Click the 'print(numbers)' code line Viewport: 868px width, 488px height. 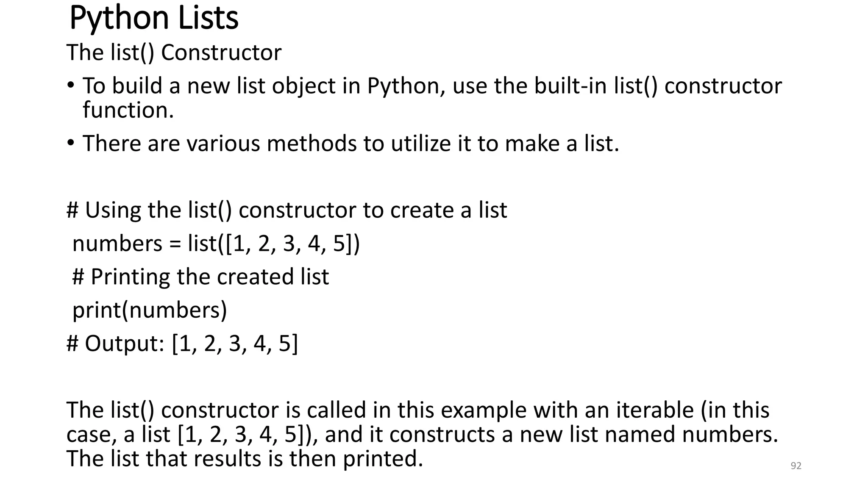(150, 310)
